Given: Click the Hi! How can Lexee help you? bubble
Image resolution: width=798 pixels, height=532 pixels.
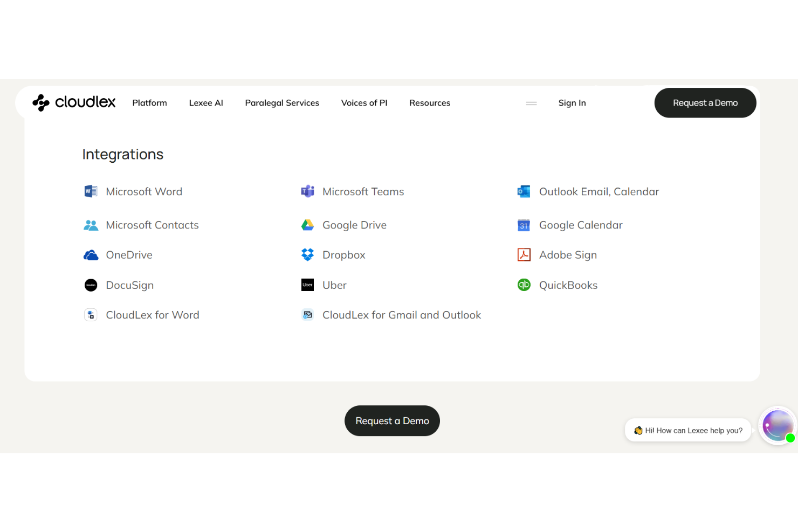Looking at the screenshot, I should coord(688,430).
